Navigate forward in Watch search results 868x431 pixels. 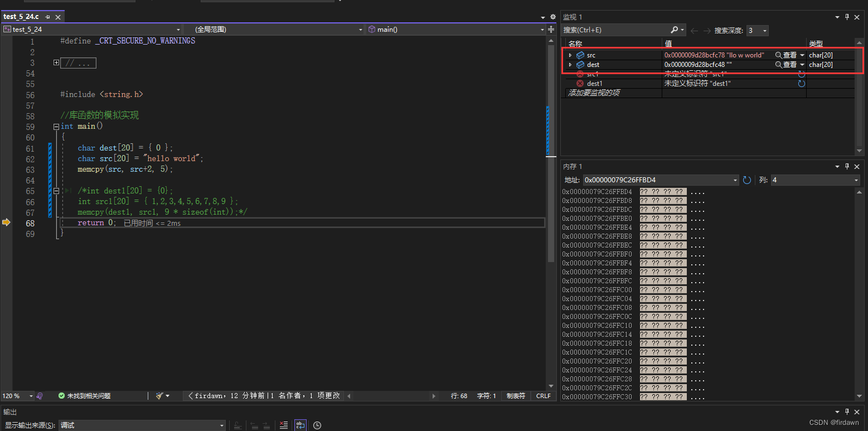click(707, 31)
